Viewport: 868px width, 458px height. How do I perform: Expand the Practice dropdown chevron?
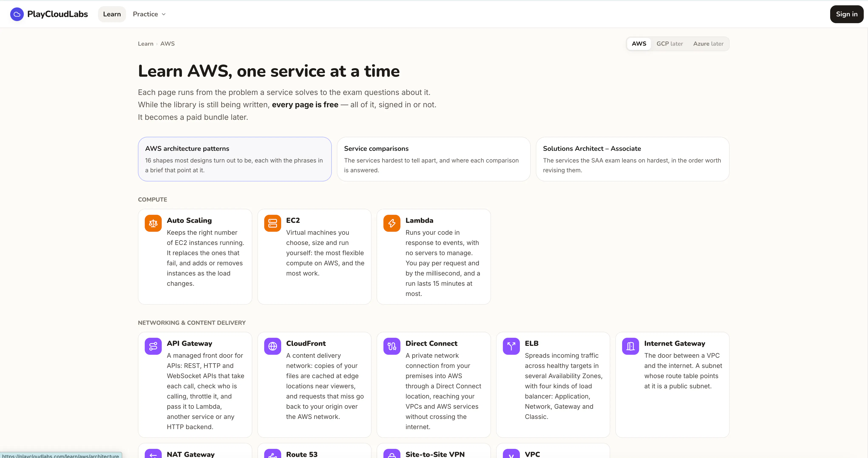tap(164, 14)
